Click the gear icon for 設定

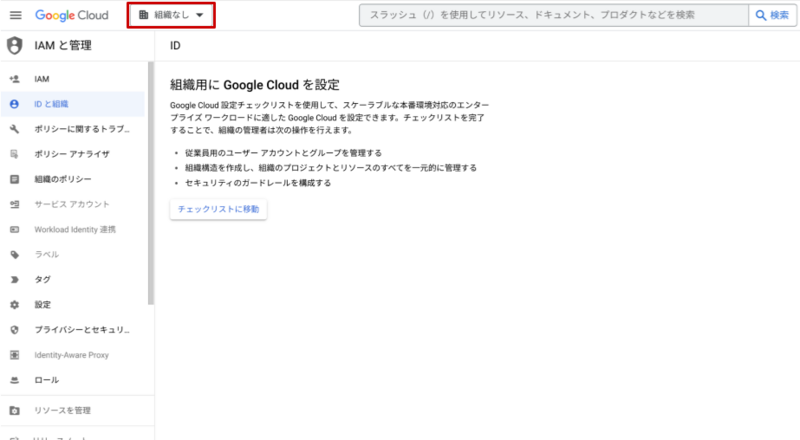[x=14, y=305]
